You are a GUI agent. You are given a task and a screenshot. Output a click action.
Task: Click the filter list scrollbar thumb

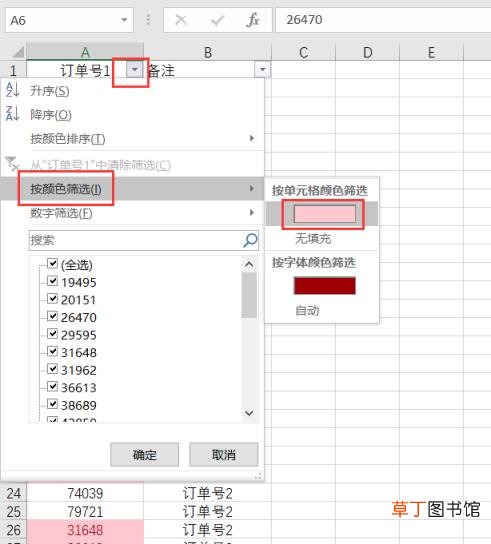coord(249,295)
